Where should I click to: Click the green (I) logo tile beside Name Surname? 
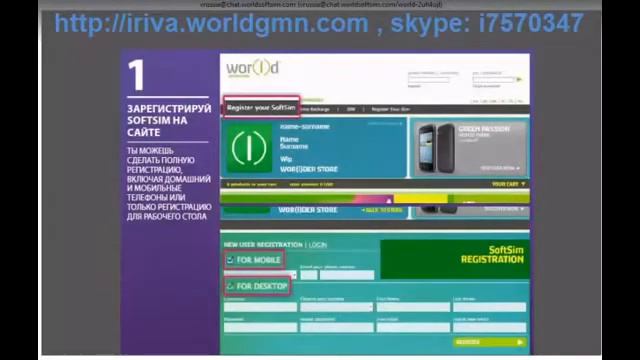(249, 148)
